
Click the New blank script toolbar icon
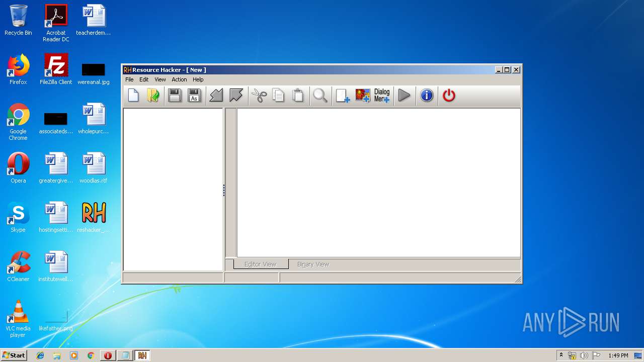[133, 95]
